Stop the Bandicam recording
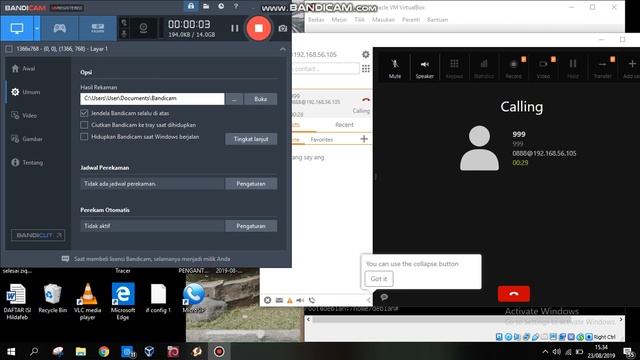The width and height of the screenshot is (640, 360). click(258, 28)
